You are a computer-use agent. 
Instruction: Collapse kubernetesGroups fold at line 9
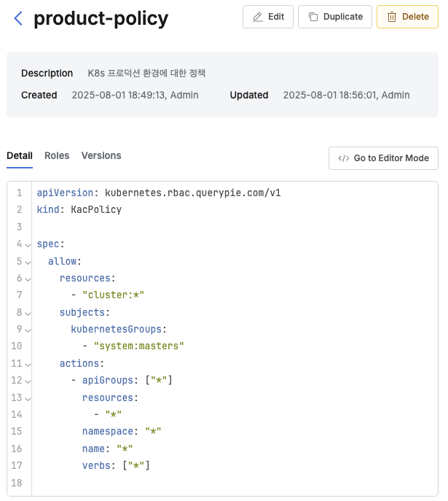28,330
